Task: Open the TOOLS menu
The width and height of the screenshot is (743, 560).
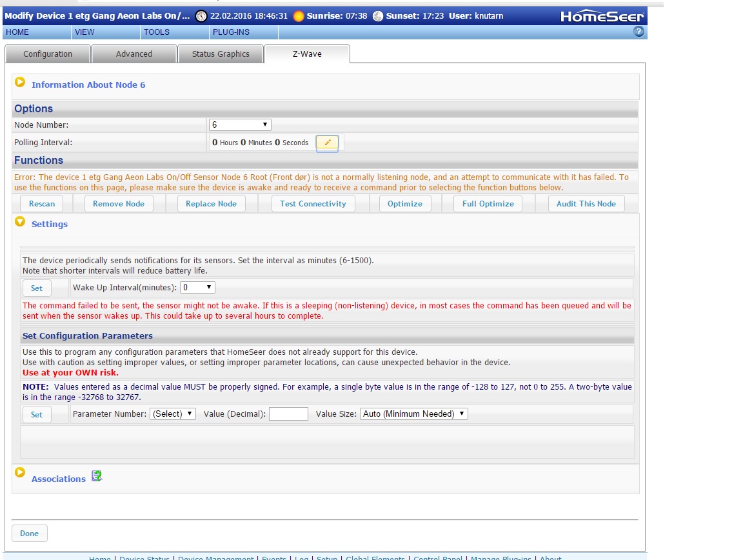Action: pos(157,32)
